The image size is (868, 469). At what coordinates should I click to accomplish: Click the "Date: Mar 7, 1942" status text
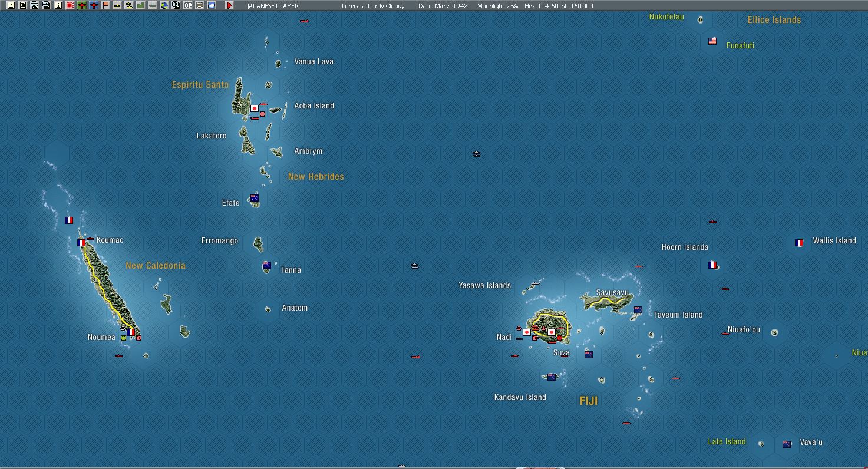click(442, 6)
